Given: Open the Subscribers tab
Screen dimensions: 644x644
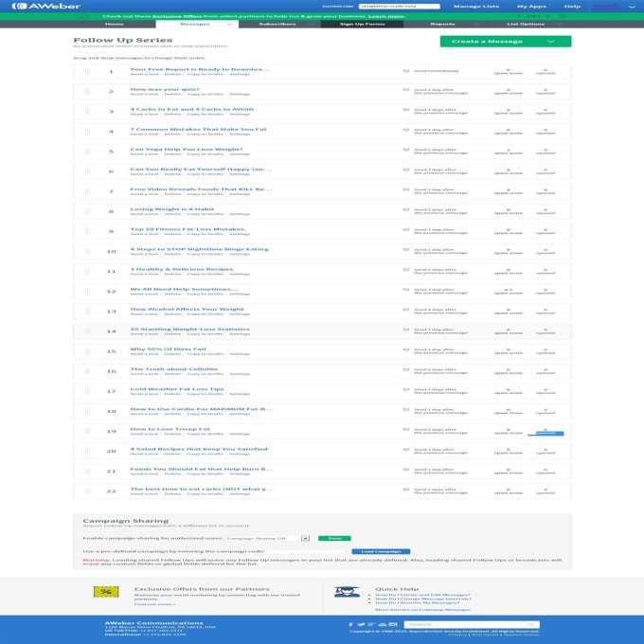Looking at the screenshot, I should (277, 25).
